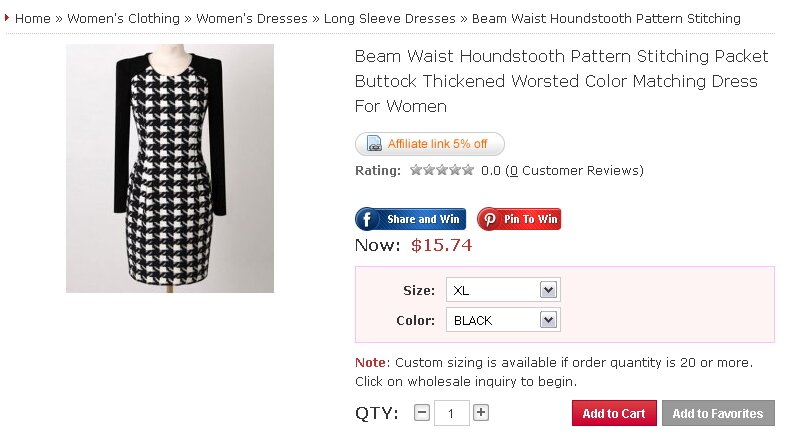Open the 0 Customer Reviews link
The width and height of the screenshot is (806, 432).
tap(574, 171)
